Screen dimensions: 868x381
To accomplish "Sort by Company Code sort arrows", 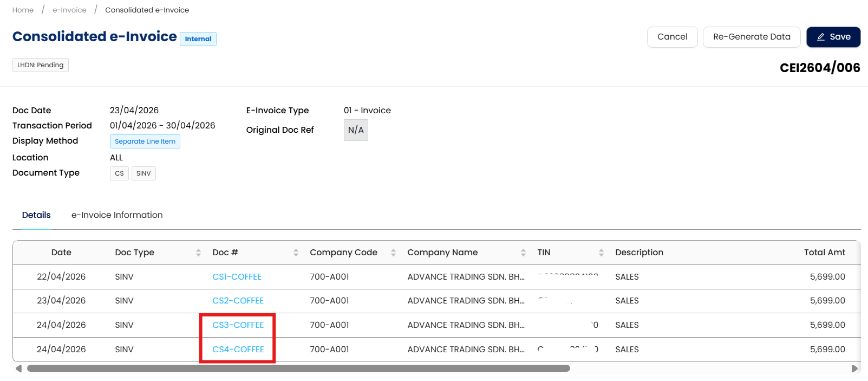I will click(x=393, y=253).
